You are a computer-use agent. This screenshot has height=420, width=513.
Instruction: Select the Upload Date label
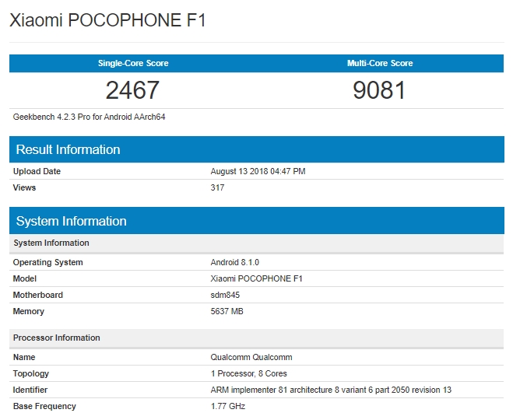point(37,171)
